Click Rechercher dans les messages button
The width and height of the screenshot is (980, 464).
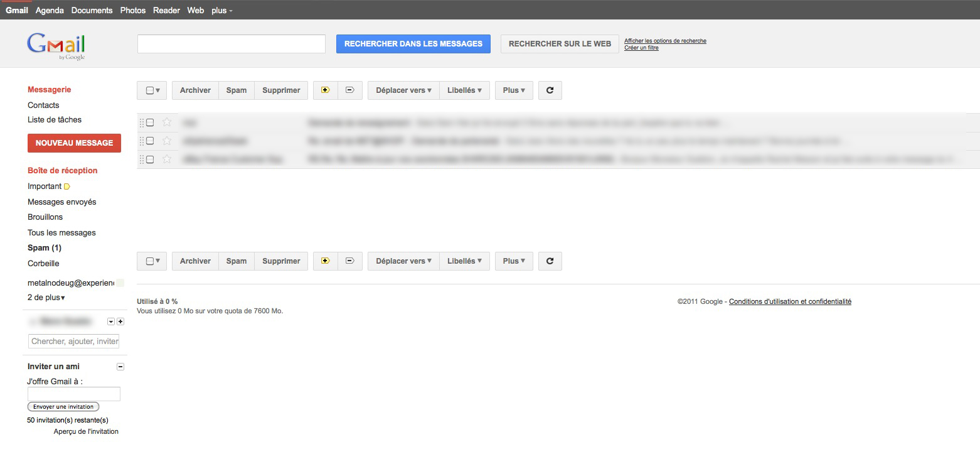pos(413,44)
